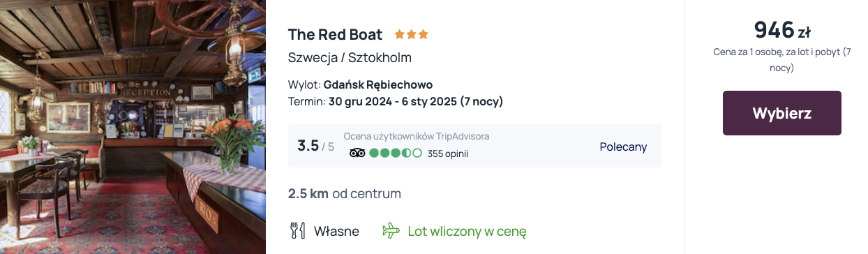Viewport: 868px width, 254px height.
Task: Click the Własne meal plan label
Action: pyautogui.click(x=336, y=231)
